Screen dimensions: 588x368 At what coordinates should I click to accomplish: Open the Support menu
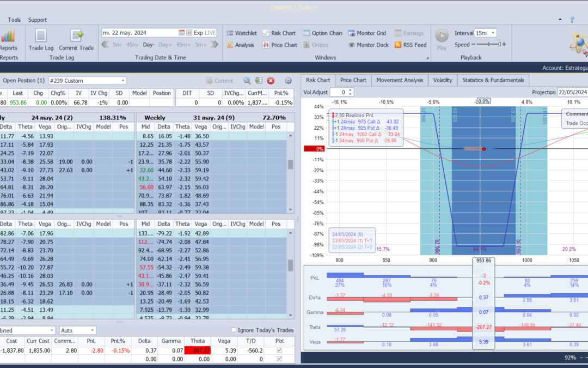[38, 20]
